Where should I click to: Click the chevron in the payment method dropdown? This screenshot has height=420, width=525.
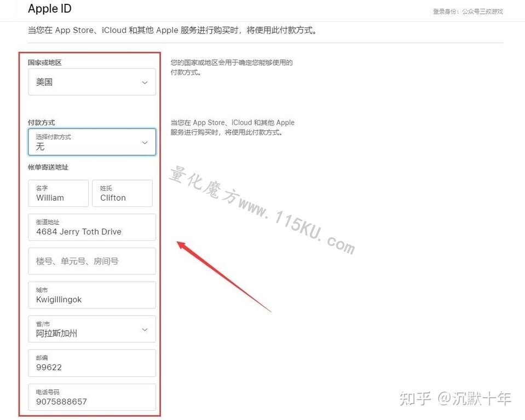click(145, 143)
